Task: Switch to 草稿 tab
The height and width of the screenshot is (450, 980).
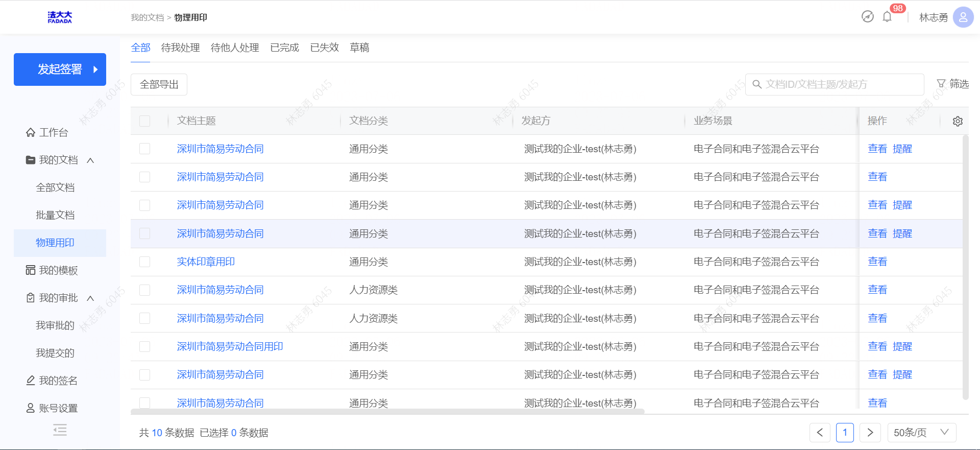Action: (359, 48)
